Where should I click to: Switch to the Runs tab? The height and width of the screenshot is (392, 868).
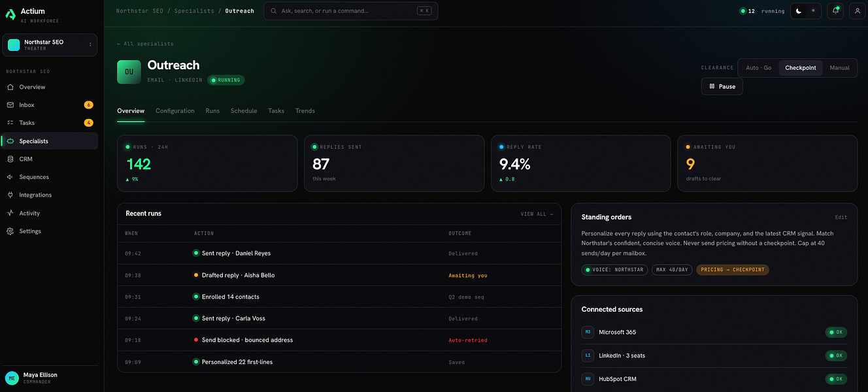click(212, 111)
